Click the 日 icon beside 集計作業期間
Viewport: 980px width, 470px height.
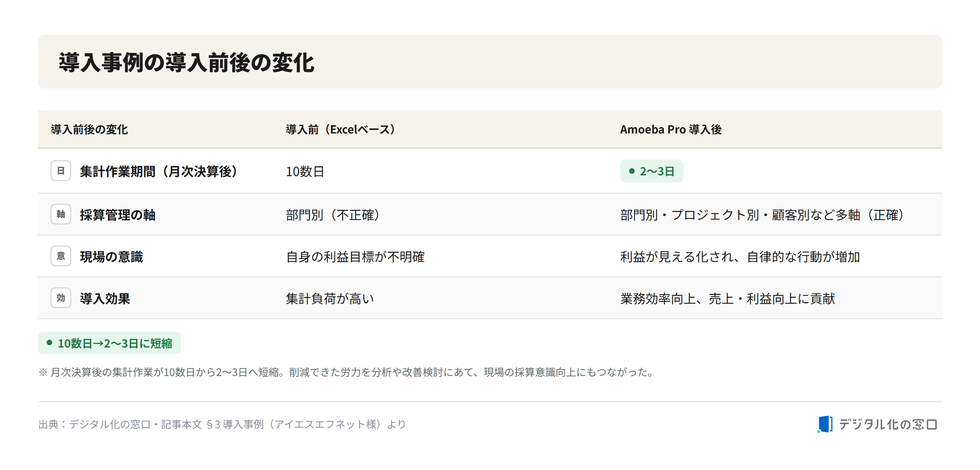click(x=61, y=171)
